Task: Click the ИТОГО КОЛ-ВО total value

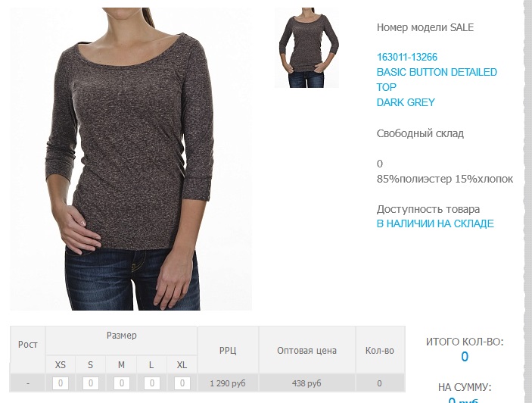Action: (x=465, y=357)
